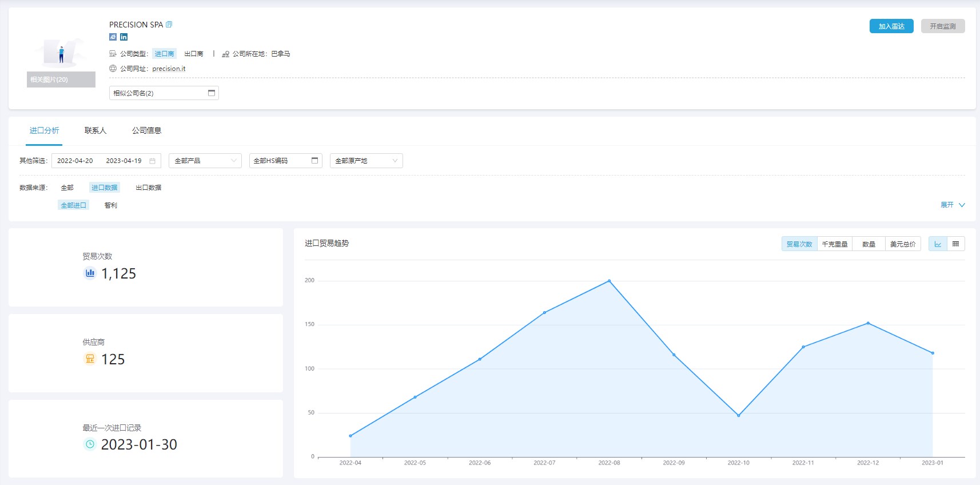Viewport: 980px width, 485px height.
Task: Switch to table view of trend
Action: (x=956, y=244)
